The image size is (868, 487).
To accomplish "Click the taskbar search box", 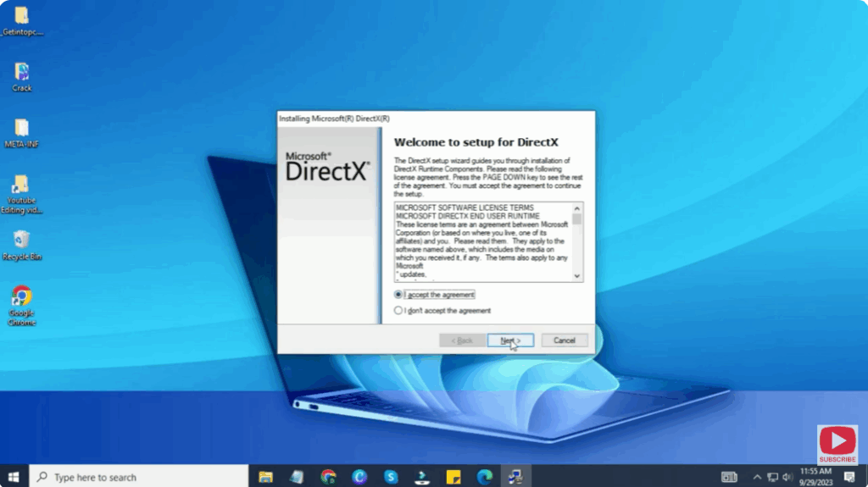I will coord(138,477).
